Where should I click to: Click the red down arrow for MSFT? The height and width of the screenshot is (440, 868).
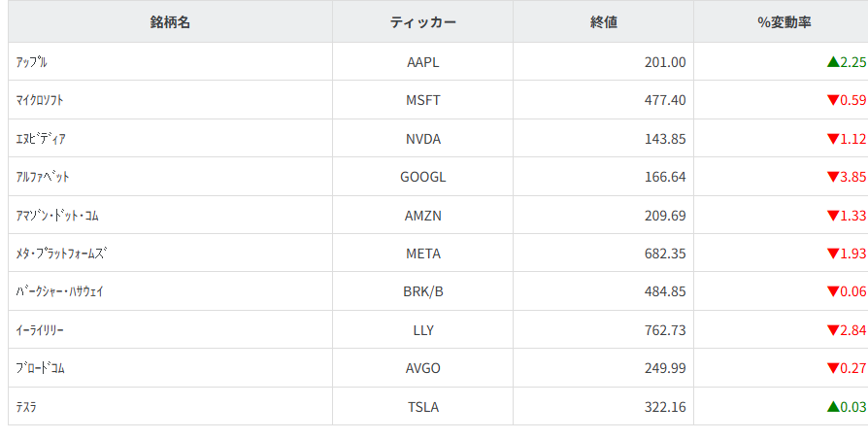click(832, 100)
